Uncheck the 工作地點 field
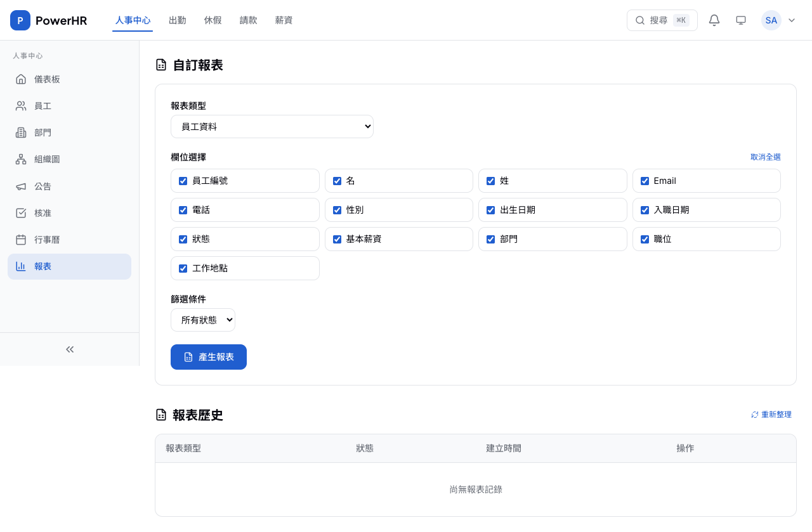The image size is (812, 532). 183,268
